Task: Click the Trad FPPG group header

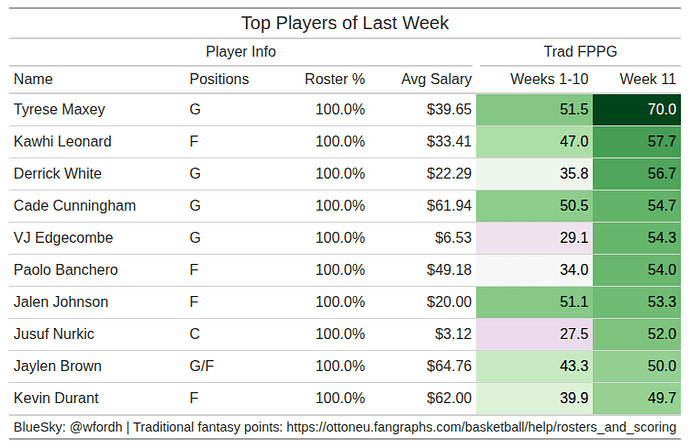Action: pos(579,51)
